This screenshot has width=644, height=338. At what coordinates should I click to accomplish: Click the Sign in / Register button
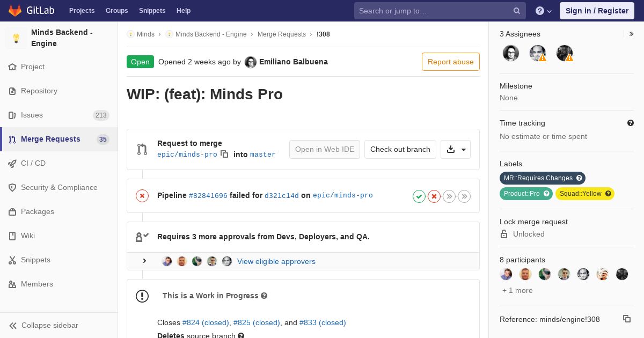tap(597, 11)
